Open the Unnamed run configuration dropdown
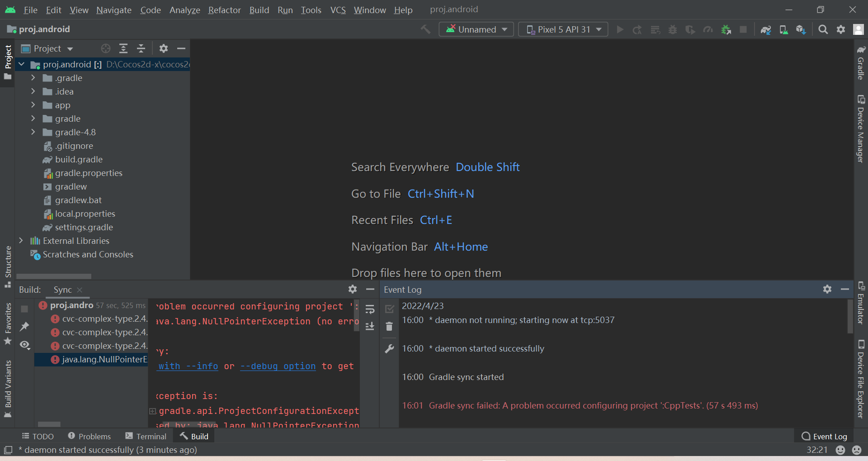The image size is (868, 461). (476, 30)
